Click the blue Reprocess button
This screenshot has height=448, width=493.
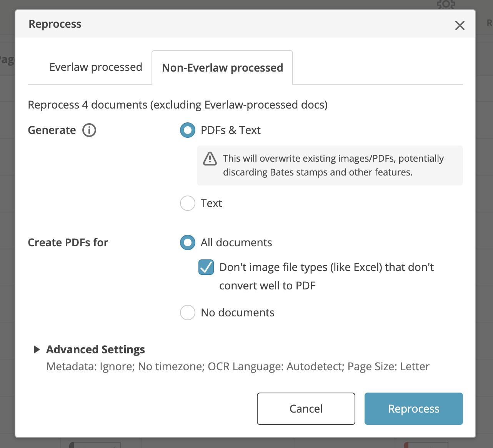[414, 409]
